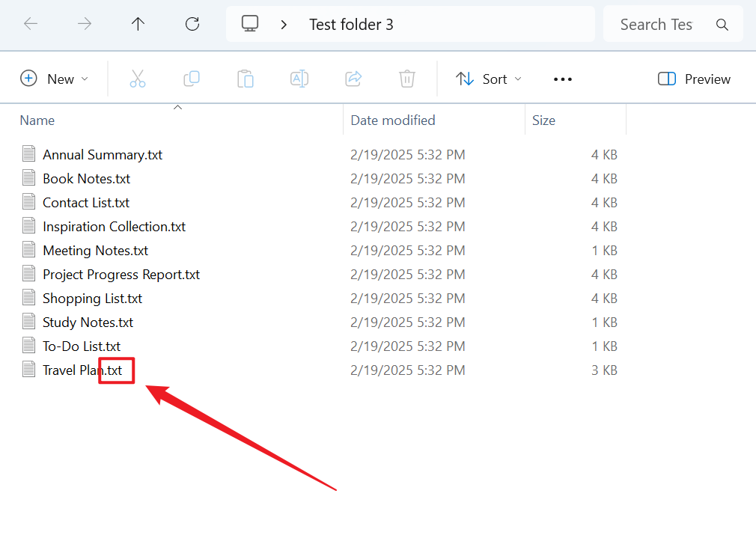The width and height of the screenshot is (756, 547).
Task: Go up one folder level
Action: (x=138, y=24)
